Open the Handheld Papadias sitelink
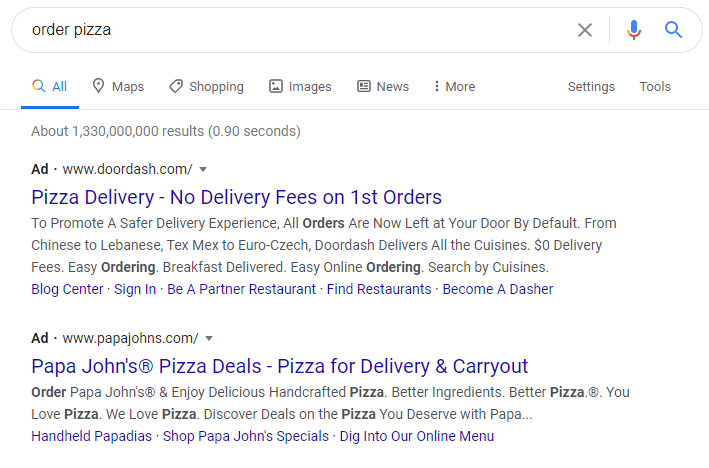Screen dimensions: 709x468 pos(91,436)
